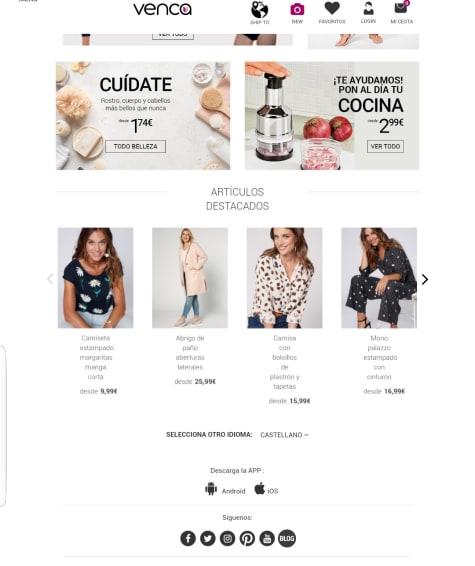This screenshot has height=566, width=475.
Task: Click Ver Todo button on Cocina banner
Action: tap(385, 147)
